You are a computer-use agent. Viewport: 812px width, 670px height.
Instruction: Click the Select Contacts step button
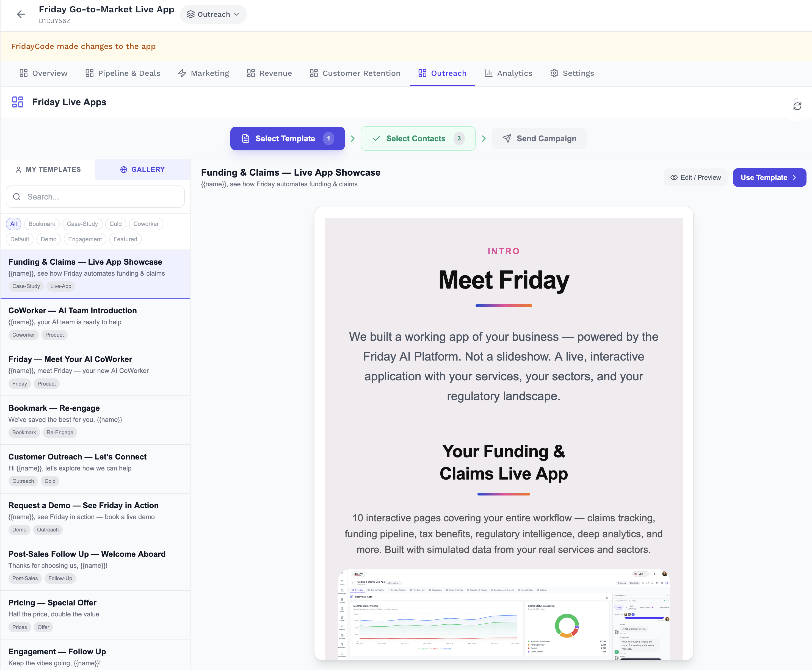(418, 139)
